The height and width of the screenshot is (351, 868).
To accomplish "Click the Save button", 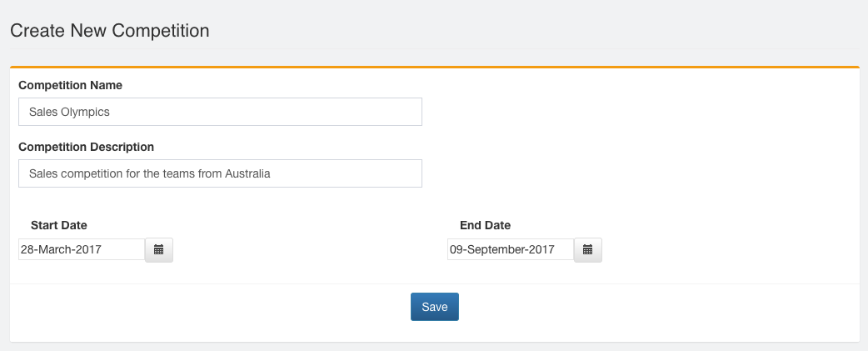I will (x=434, y=307).
